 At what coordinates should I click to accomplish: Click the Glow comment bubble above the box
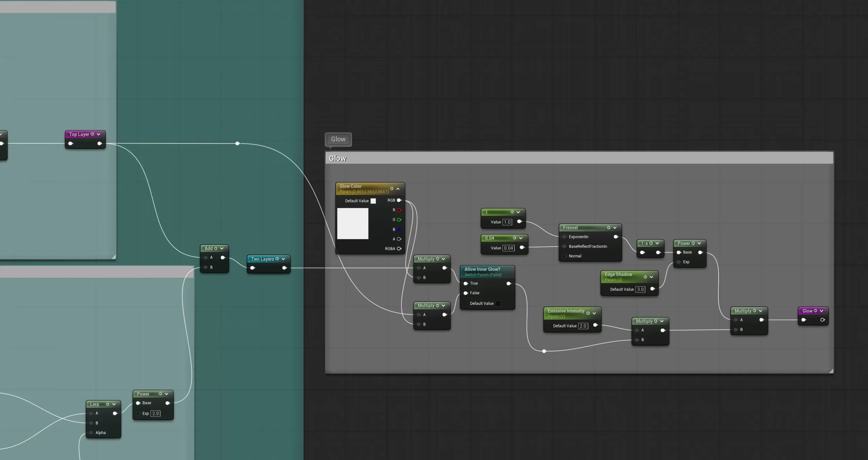coord(338,139)
